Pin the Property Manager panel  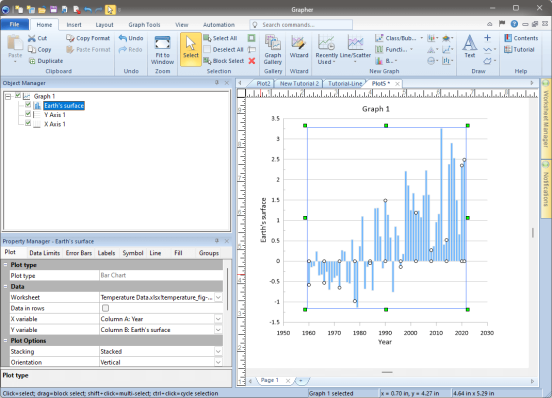pos(217,241)
